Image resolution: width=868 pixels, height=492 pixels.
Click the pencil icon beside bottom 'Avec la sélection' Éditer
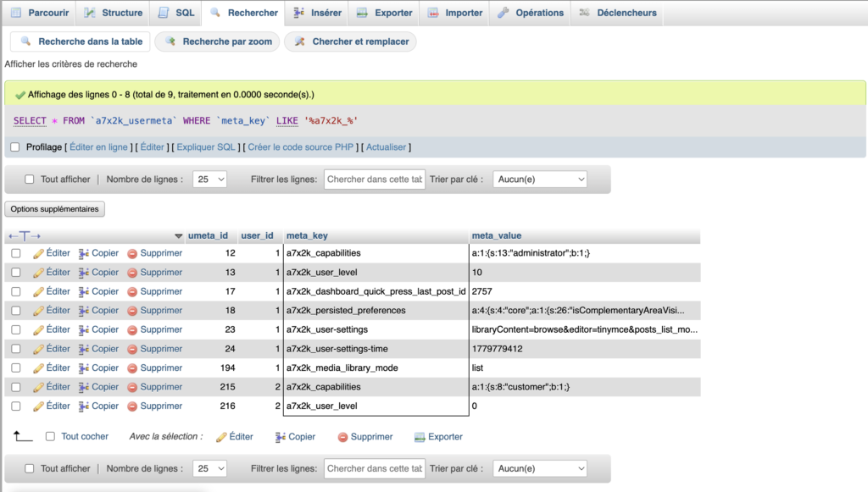click(x=221, y=437)
